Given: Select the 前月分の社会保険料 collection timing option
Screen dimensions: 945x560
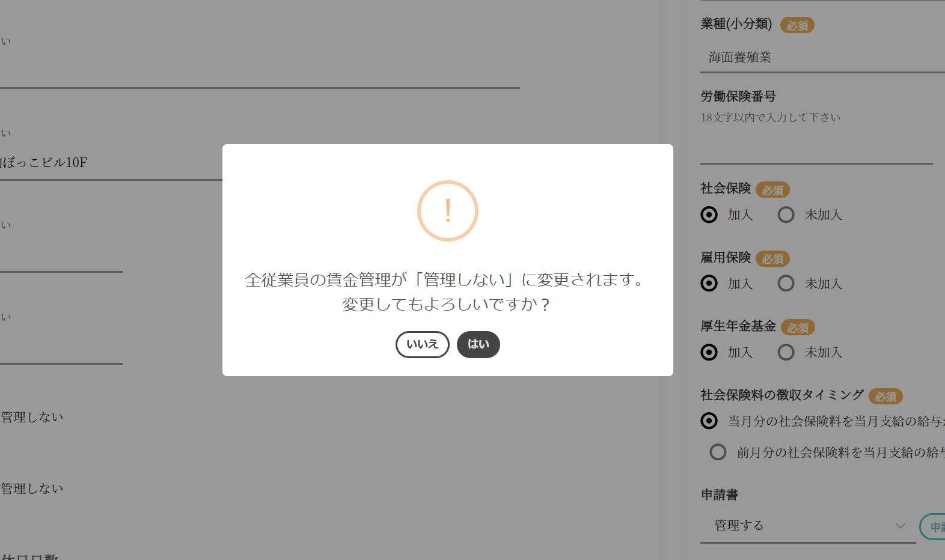Looking at the screenshot, I should [x=718, y=452].
